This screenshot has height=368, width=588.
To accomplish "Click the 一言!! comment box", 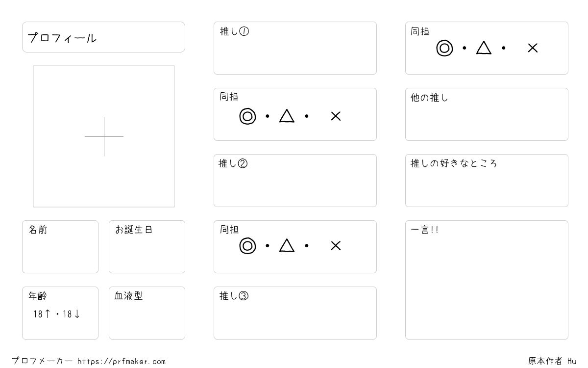I will pyautogui.click(x=487, y=280).
